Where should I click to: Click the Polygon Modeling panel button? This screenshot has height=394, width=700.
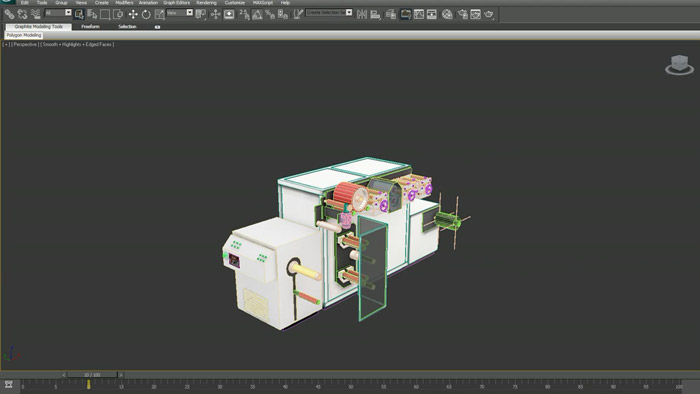point(24,35)
